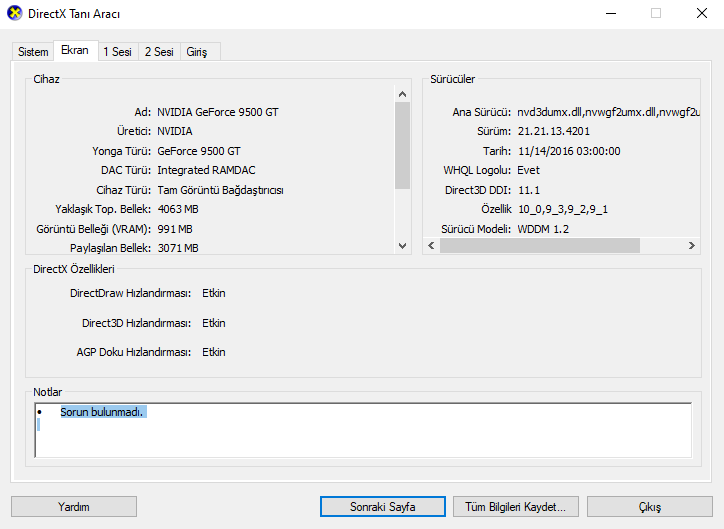Click the '991 MB' VRAM value
This screenshot has width=724, height=529.
click(175, 229)
